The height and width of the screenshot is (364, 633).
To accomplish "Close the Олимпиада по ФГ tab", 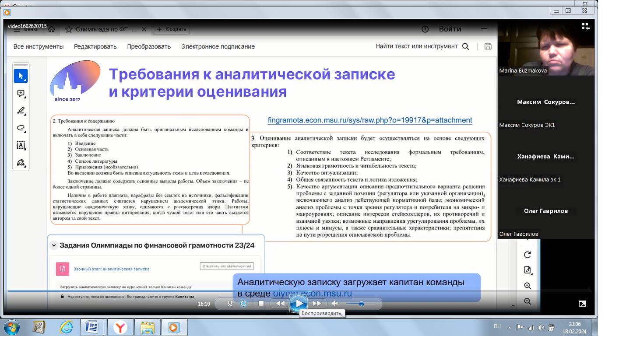I will (x=144, y=29).
